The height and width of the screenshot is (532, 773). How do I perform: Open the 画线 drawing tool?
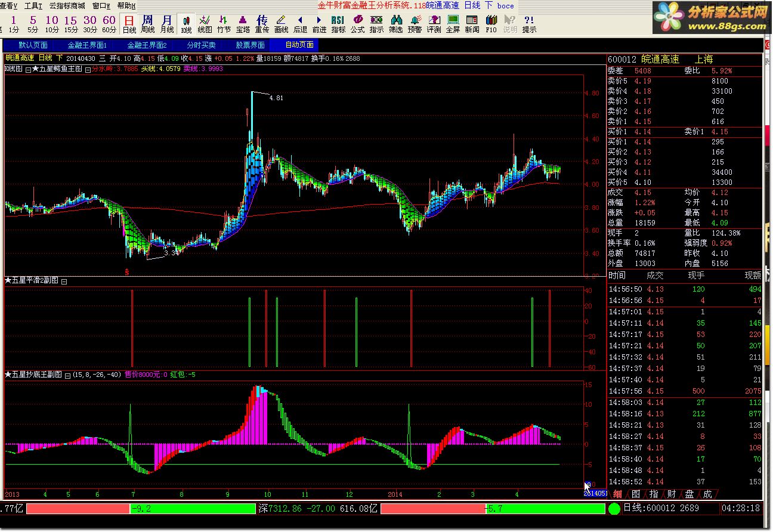[x=281, y=24]
